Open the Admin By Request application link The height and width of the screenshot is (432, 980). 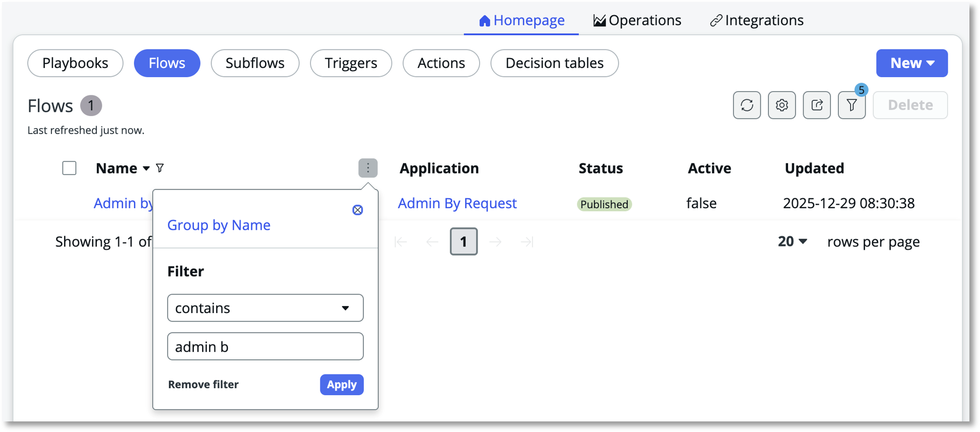tap(457, 203)
